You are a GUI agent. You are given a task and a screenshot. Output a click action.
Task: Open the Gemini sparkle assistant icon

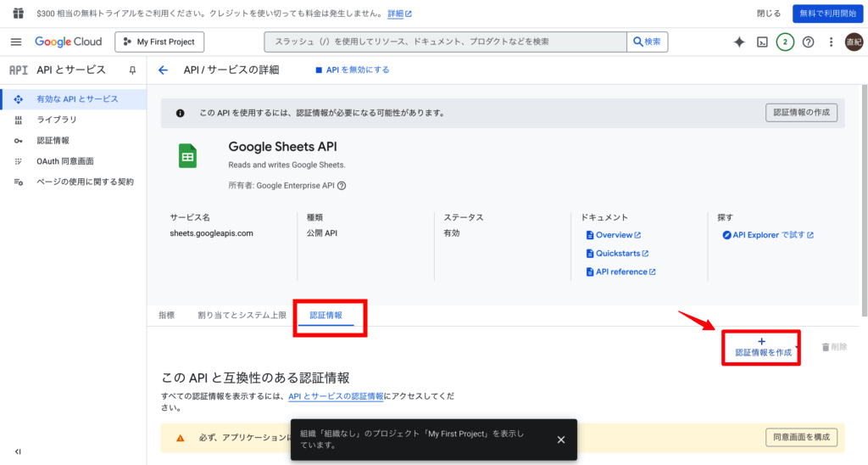739,42
